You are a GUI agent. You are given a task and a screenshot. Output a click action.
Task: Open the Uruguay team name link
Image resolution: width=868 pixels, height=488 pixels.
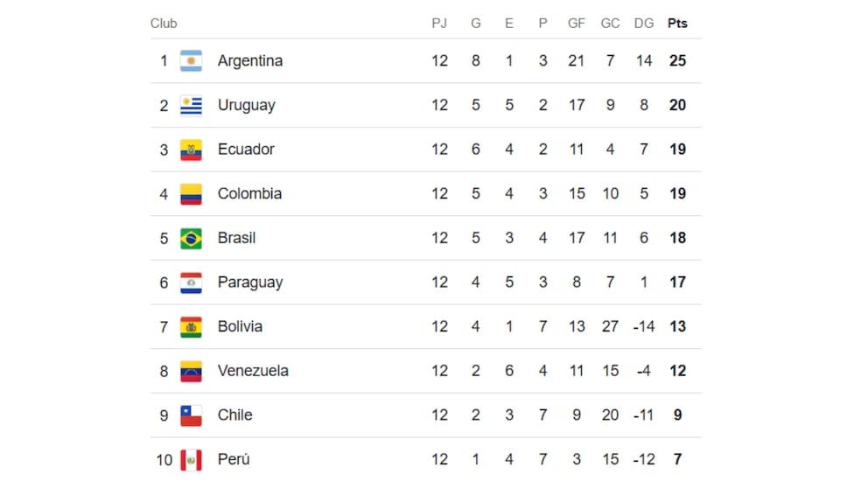point(246,106)
